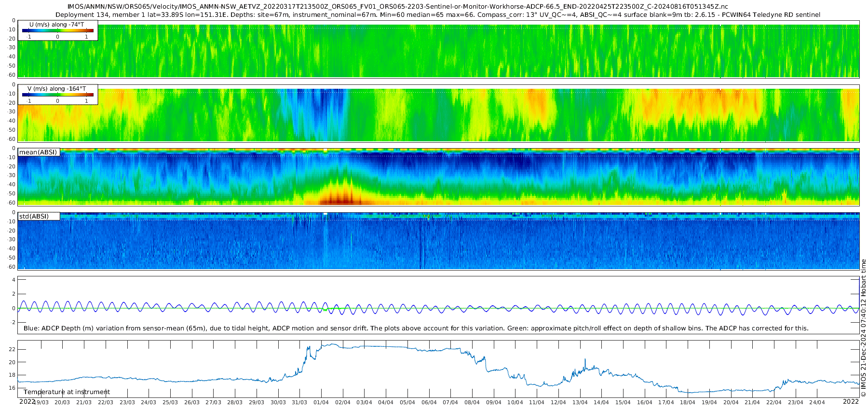Click the 01/04 date tick label
The image size is (868, 410).
pos(321,402)
